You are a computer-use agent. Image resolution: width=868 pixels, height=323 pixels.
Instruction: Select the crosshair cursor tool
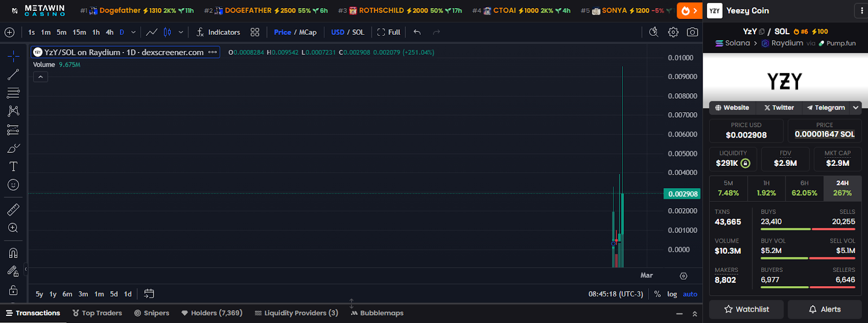point(14,56)
